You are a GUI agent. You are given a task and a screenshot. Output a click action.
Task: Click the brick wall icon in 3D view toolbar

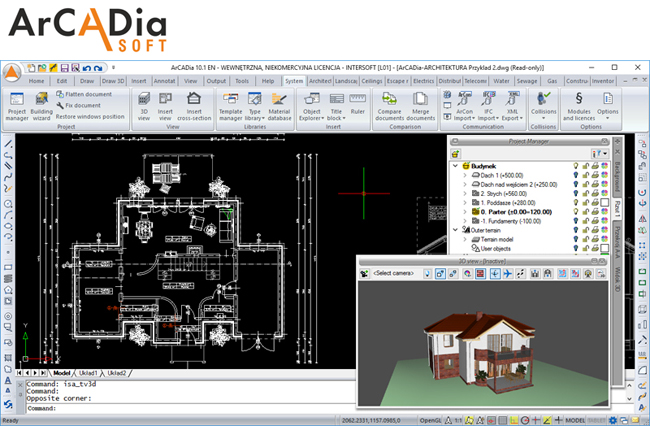[480, 274]
